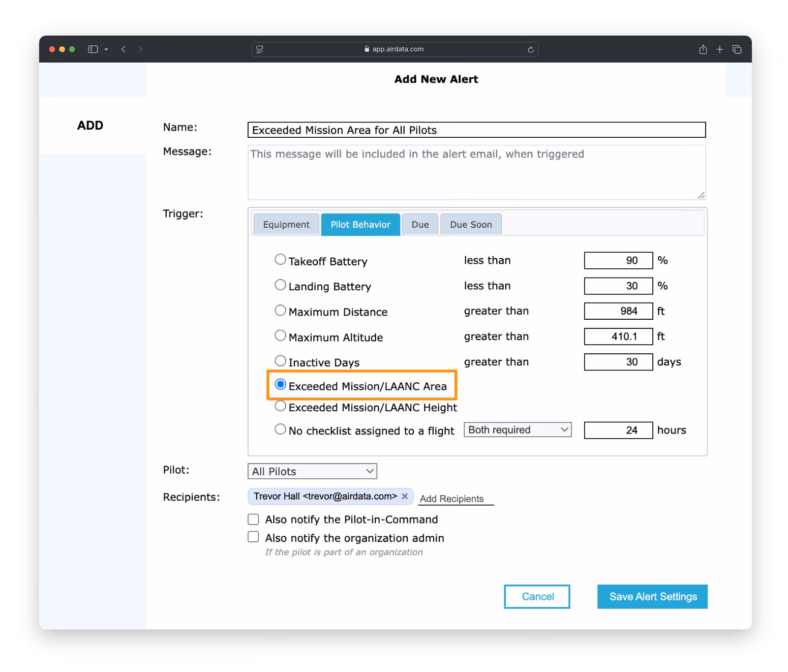The image size is (788, 672).
Task: Edit checklist hours value 24
Action: coord(618,430)
